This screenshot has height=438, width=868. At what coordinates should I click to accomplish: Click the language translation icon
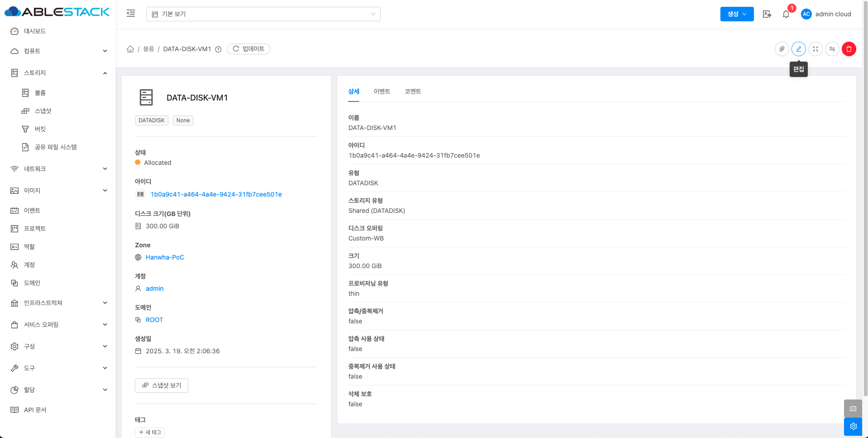pyautogui.click(x=767, y=14)
